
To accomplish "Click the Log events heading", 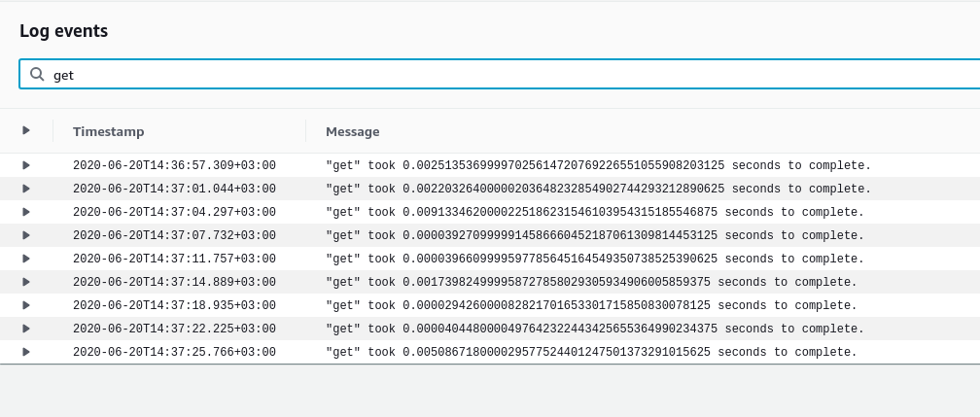I will [64, 31].
